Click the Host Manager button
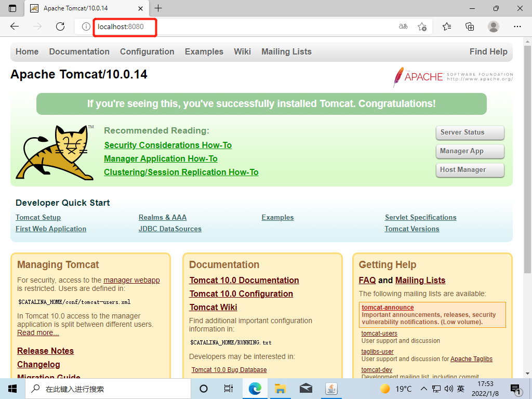Screen dimensions: 532x399 (470, 170)
